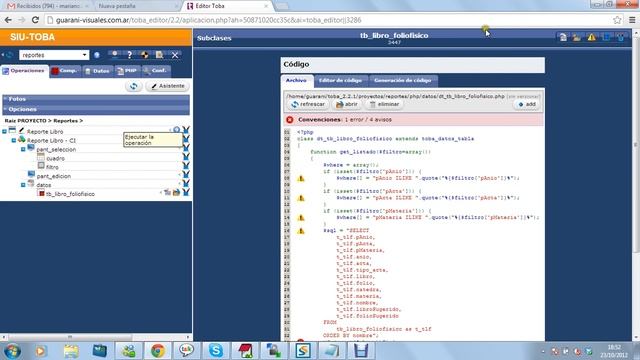This screenshot has width=640, height=360.
Task: Collapse the Reporte Libro - CI node
Action: click(13, 140)
